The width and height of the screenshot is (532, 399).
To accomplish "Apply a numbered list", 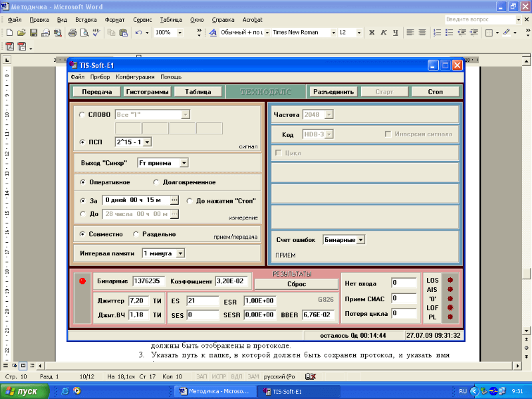I will pyautogui.click(x=438, y=33).
